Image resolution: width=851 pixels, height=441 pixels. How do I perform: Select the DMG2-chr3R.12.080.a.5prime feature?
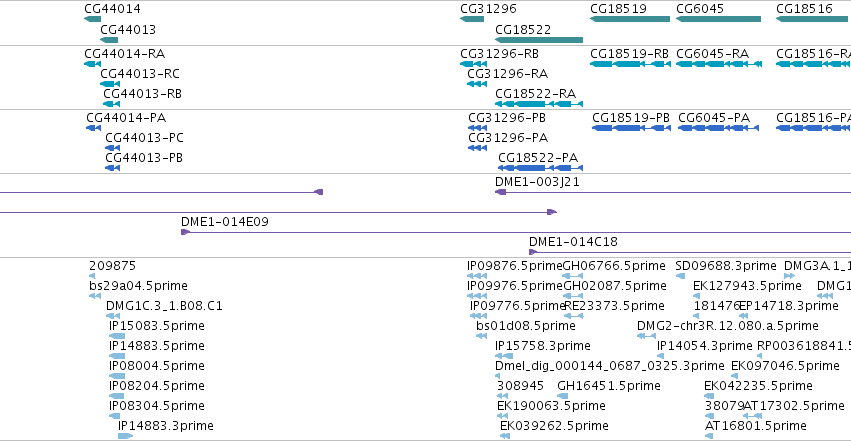(646, 336)
